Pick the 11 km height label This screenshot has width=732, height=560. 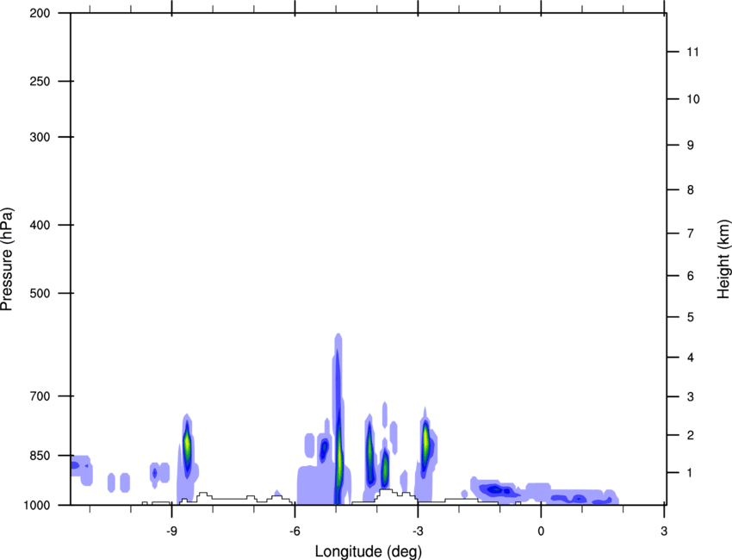click(692, 52)
